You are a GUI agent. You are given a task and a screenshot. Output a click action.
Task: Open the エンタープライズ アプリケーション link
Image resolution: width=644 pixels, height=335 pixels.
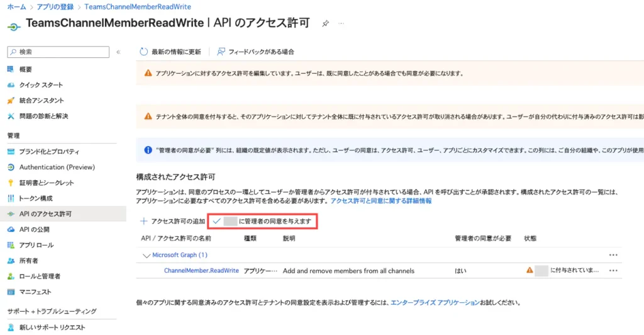point(435,303)
